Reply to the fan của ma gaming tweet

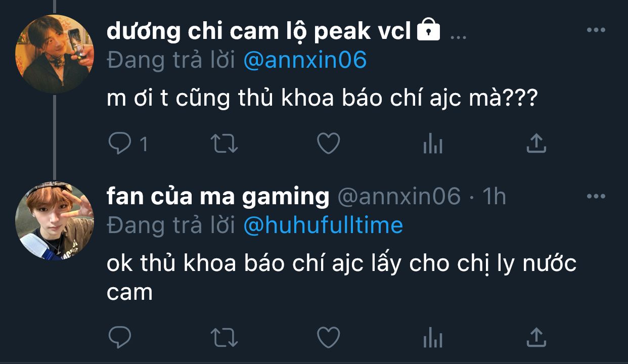(x=120, y=337)
